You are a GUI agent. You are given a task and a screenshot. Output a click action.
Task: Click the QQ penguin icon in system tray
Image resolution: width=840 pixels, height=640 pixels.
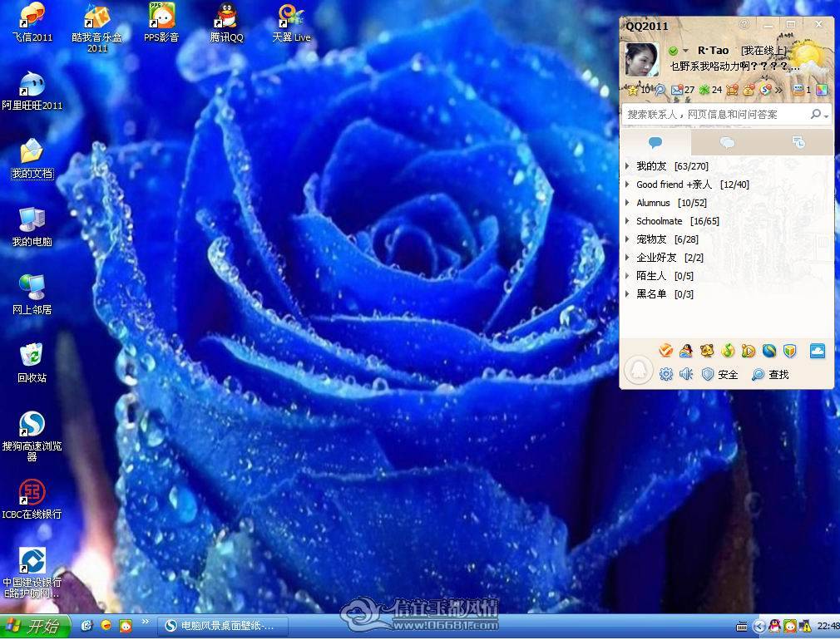click(x=774, y=626)
